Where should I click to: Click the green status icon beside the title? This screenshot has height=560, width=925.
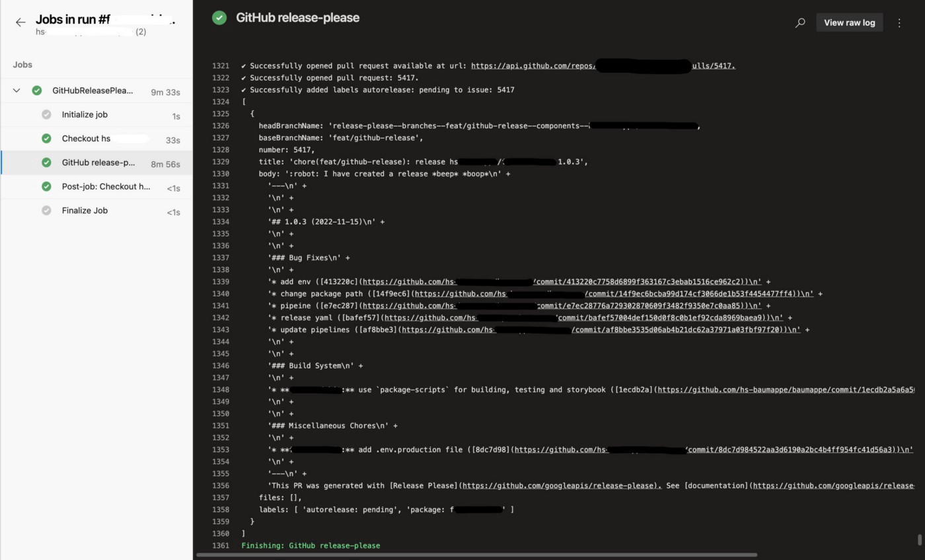coord(219,18)
